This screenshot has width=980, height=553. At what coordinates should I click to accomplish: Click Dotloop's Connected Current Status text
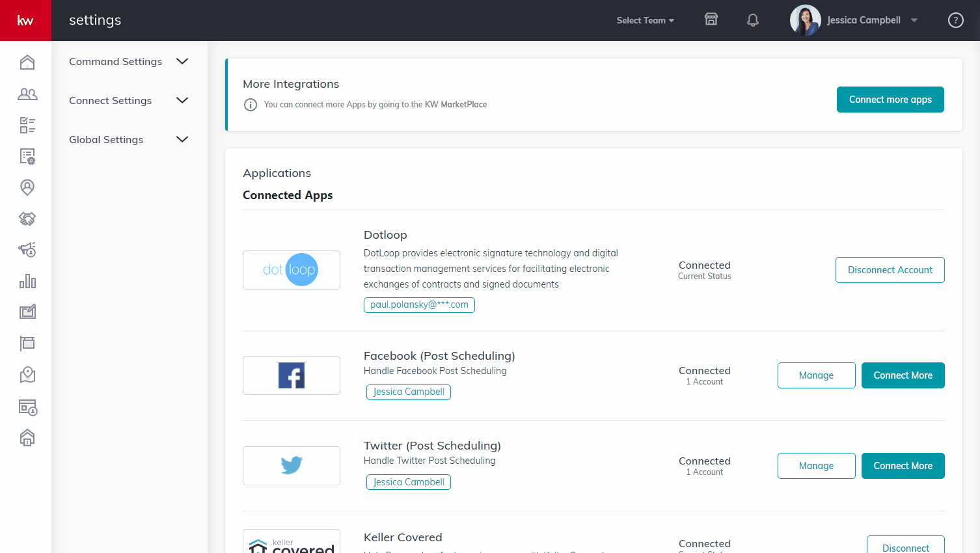[705, 270]
